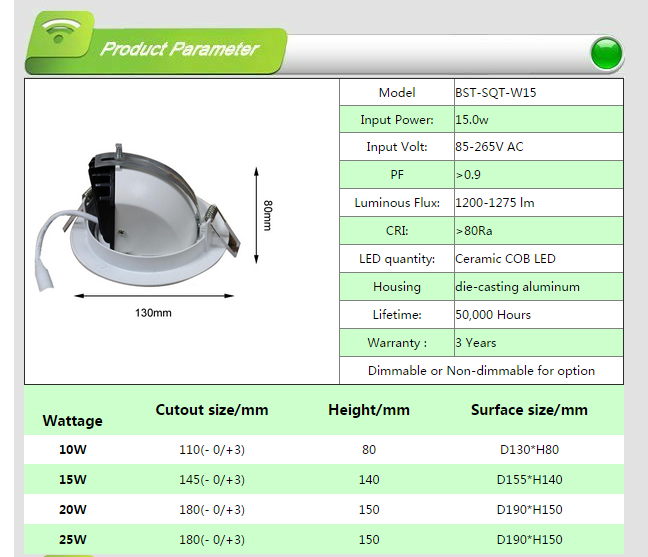Click the Ceramic COB LED cell

tap(505, 259)
